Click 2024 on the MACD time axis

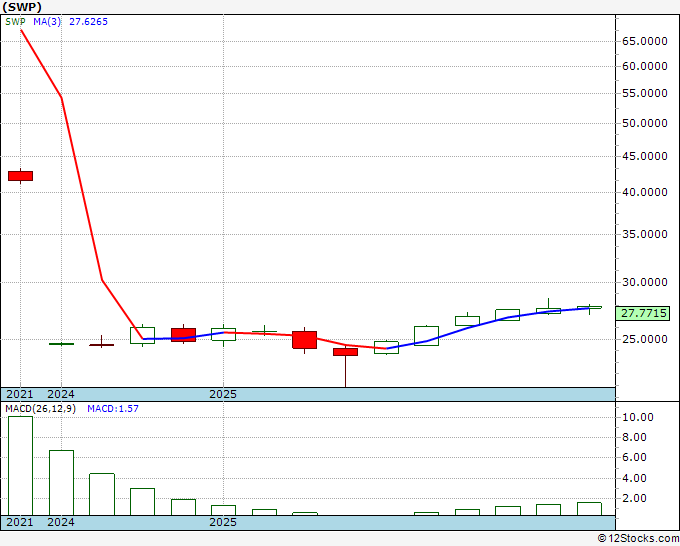[x=61, y=522]
